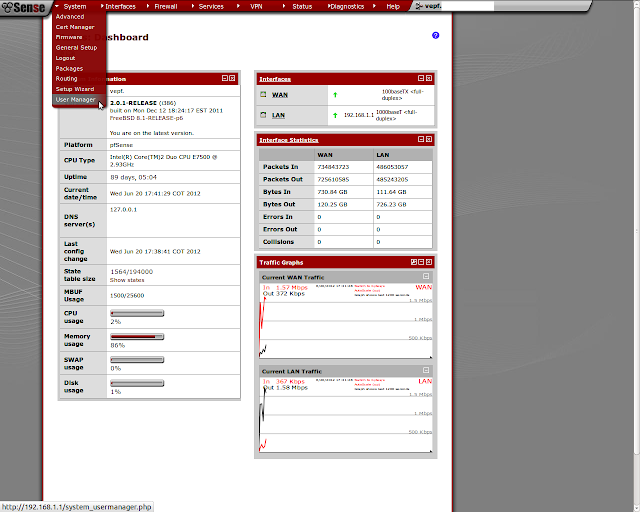
Task: Click the Current LAN Traffic graph
Action: 346,415
